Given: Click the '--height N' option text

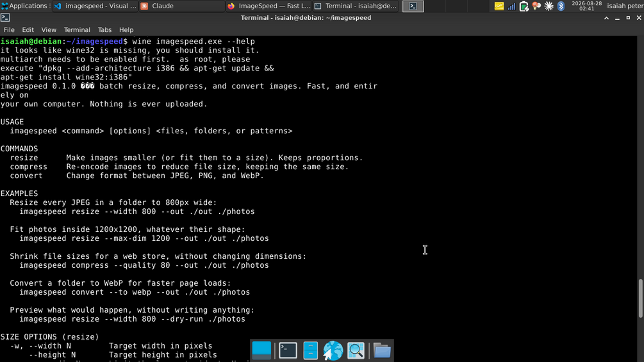Looking at the screenshot, I should click(x=52, y=354).
